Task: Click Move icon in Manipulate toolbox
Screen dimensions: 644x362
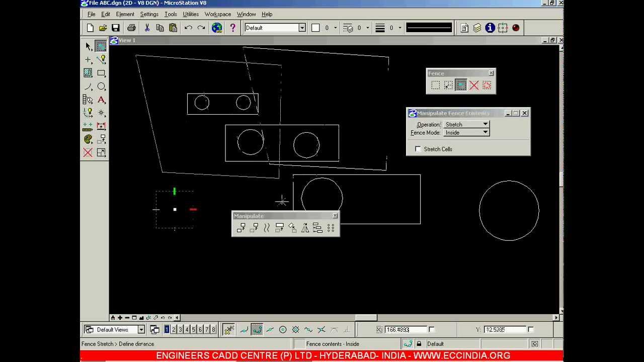Action: coord(254,228)
